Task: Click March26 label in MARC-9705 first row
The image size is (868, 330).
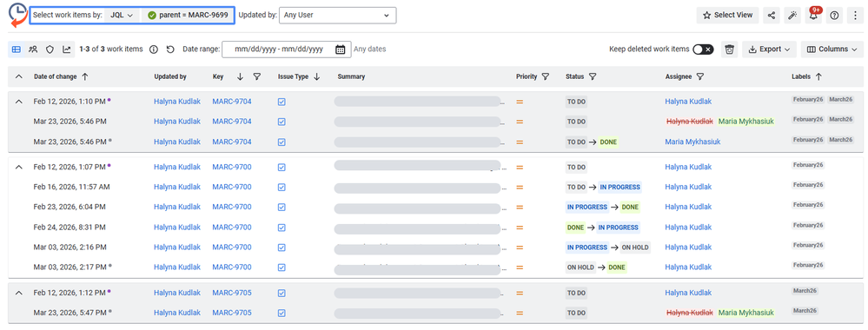Action: pyautogui.click(x=805, y=291)
